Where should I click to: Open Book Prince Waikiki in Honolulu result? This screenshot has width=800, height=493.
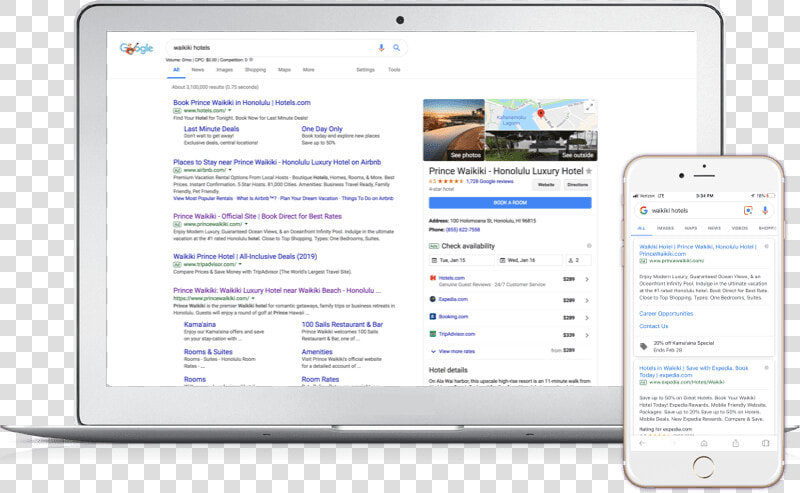[242, 103]
